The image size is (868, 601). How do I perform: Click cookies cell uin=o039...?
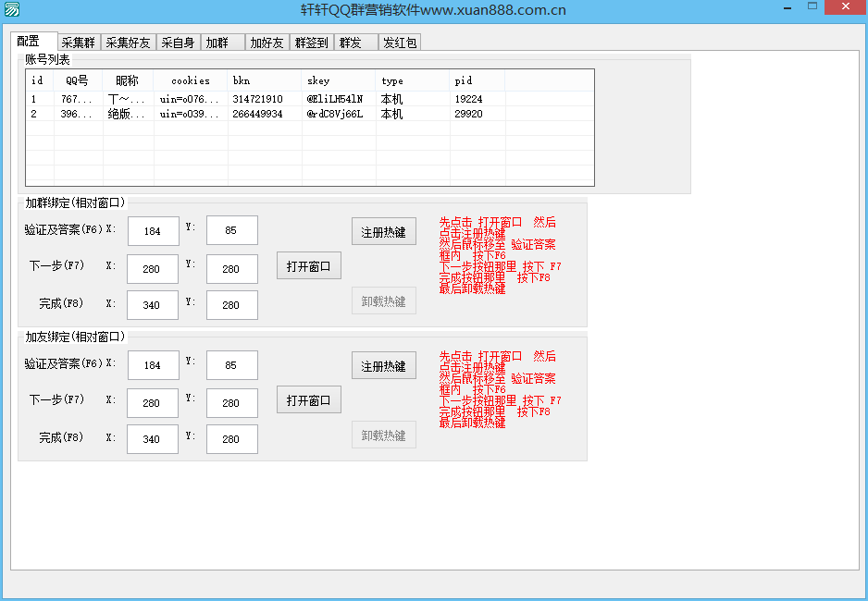pyautogui.click(x=190, y=114)
